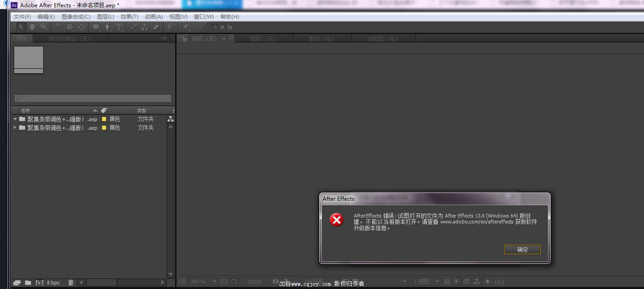Select the Brush tool

133,27
